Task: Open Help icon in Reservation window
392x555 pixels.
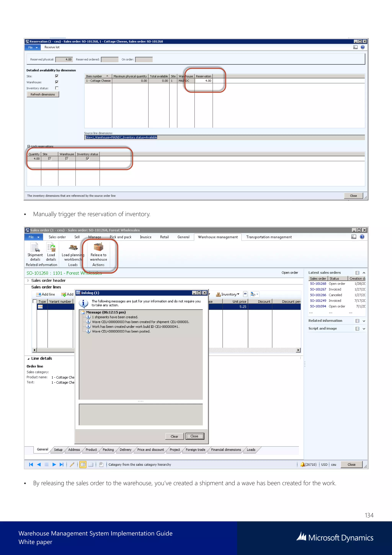Action: (x=363, y=47)
